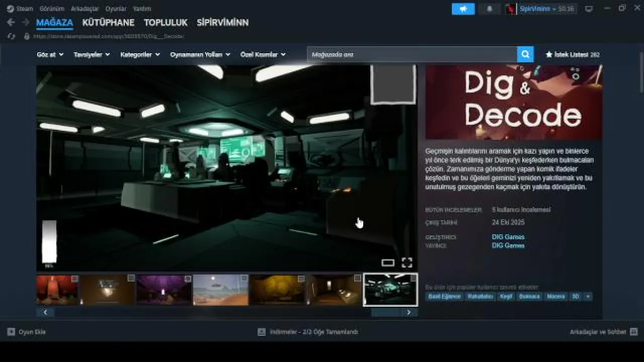Slide the thumbnail strip right

[x=409, y=312]
